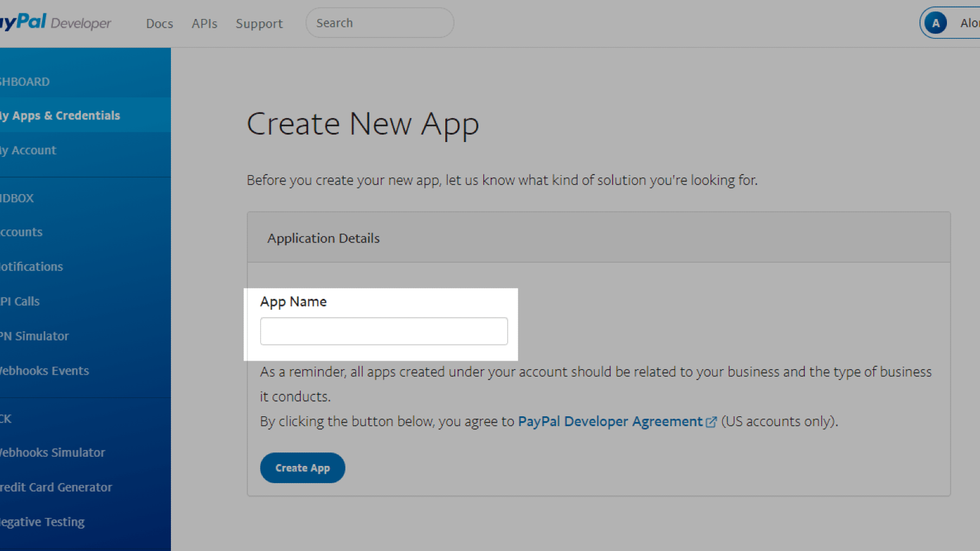Launch the IPN Simulator

coord(35,336)
